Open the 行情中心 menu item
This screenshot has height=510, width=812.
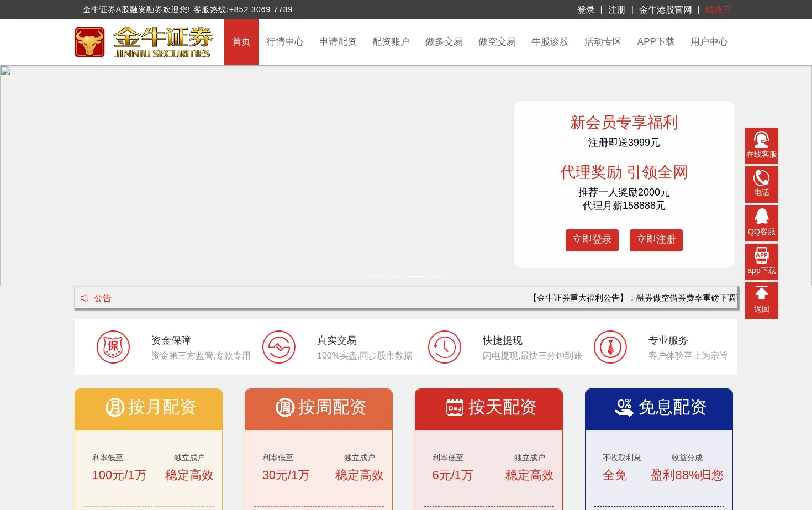tap(285, 42)
